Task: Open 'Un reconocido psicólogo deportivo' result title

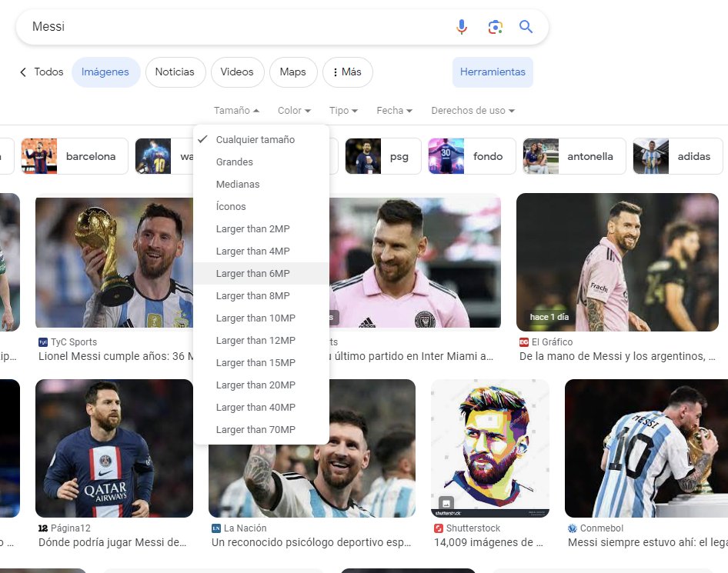Action: (x=311, y=542)
